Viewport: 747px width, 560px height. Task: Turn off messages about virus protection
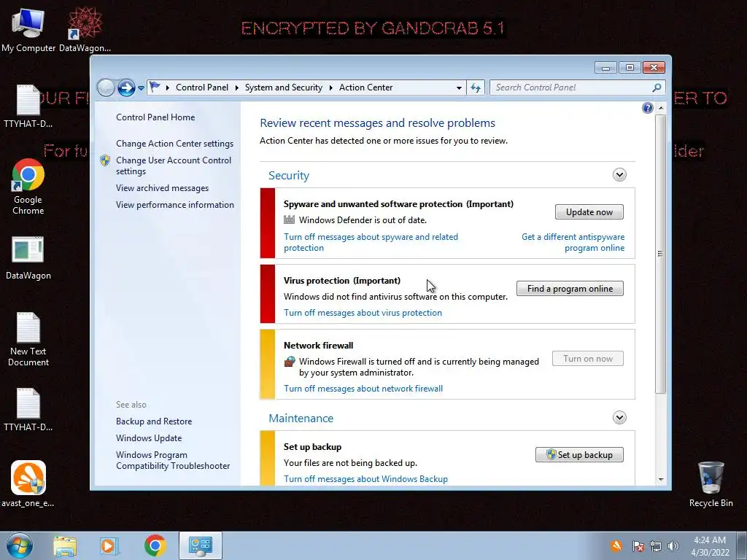coord(363,313)
